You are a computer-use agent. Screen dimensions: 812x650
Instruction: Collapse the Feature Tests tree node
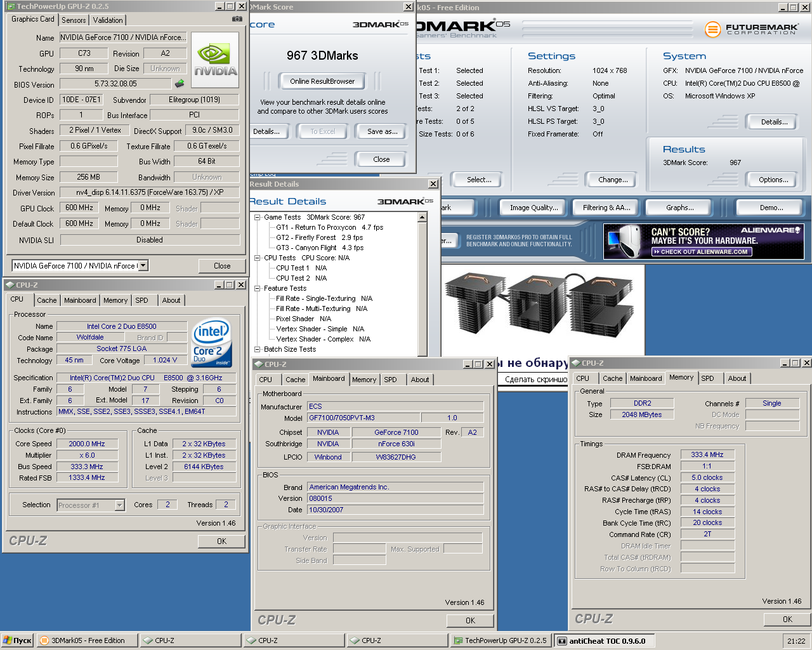tap(258, 288)
